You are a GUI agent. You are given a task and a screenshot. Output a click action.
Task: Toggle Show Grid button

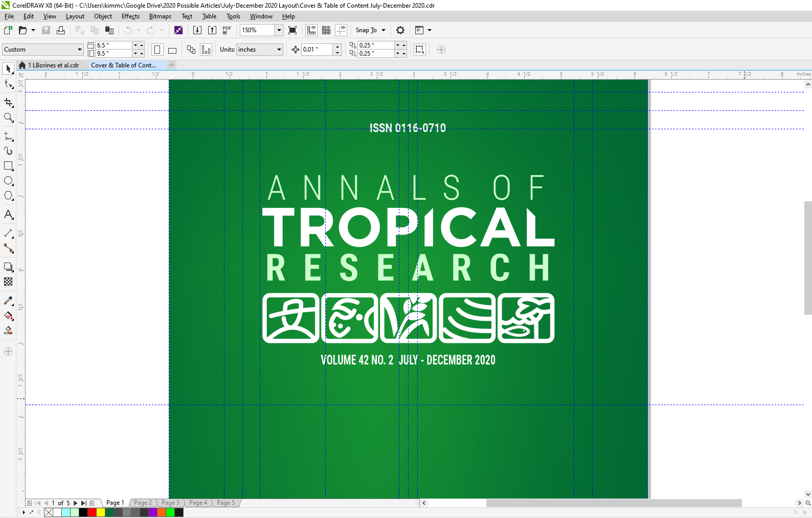[326, 30]
